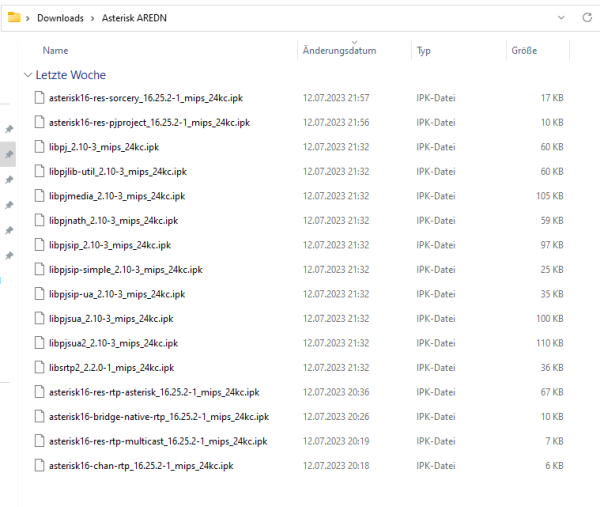
Task: Select file libpjsip-simple_2.10-3_mips_24kc.ipk
Action: [x=126, y=269]
